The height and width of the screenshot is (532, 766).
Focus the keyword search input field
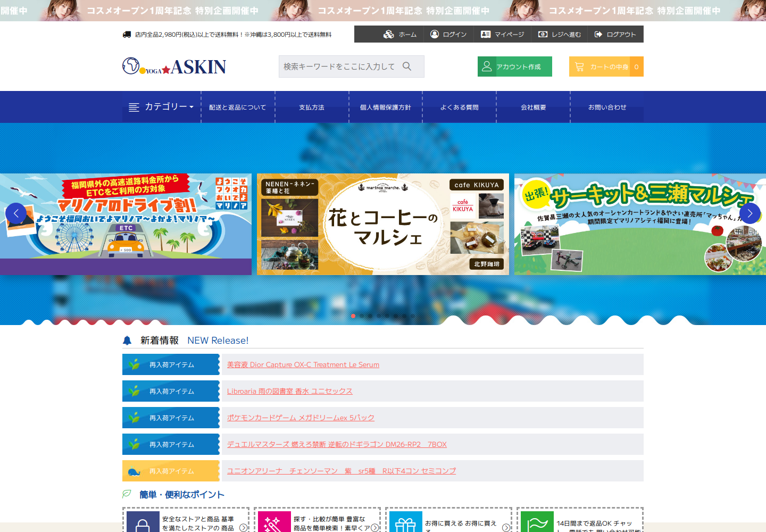340,66
